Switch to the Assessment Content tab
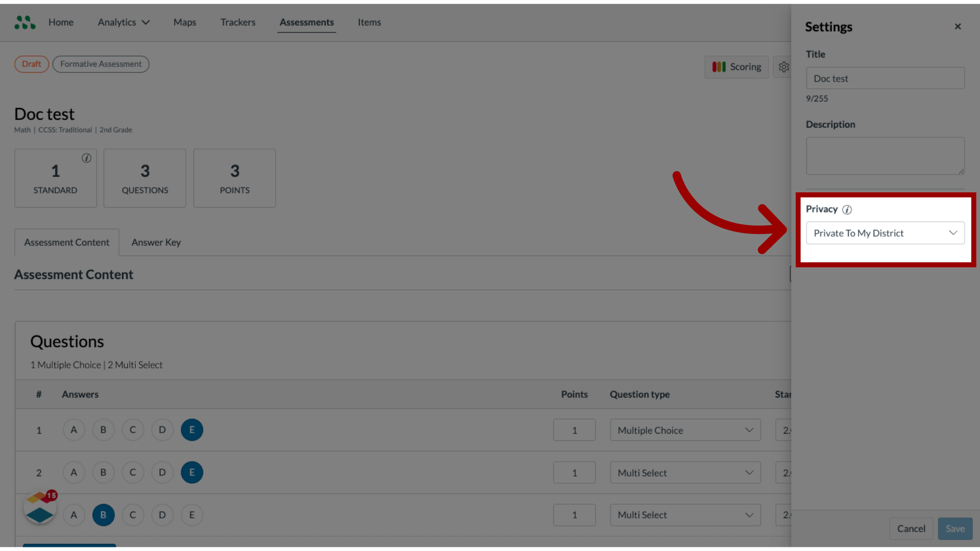 click(x=67, y=242)
